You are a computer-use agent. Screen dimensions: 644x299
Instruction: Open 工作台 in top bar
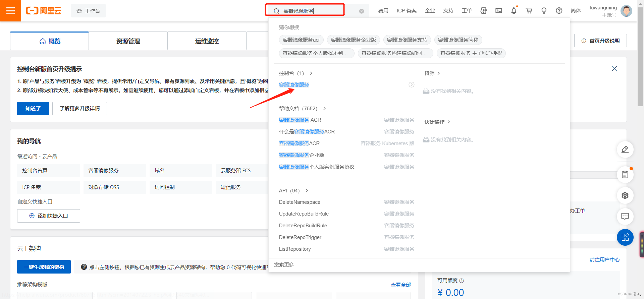coord(88,11)
